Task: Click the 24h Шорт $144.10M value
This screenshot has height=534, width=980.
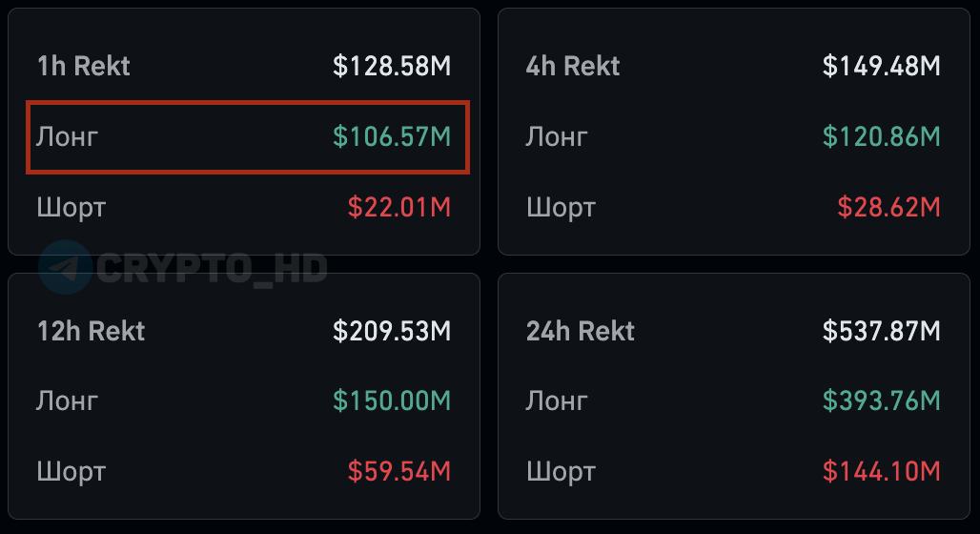Action: coord(882,471)
